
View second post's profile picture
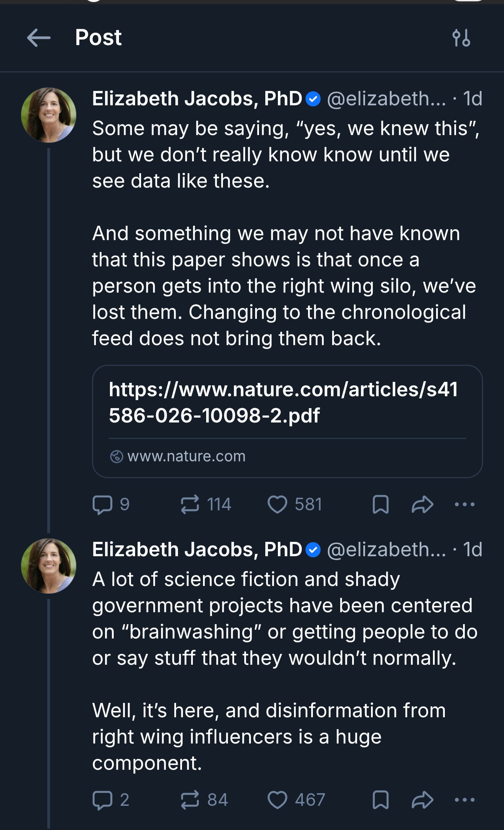[x=49, y=566]
